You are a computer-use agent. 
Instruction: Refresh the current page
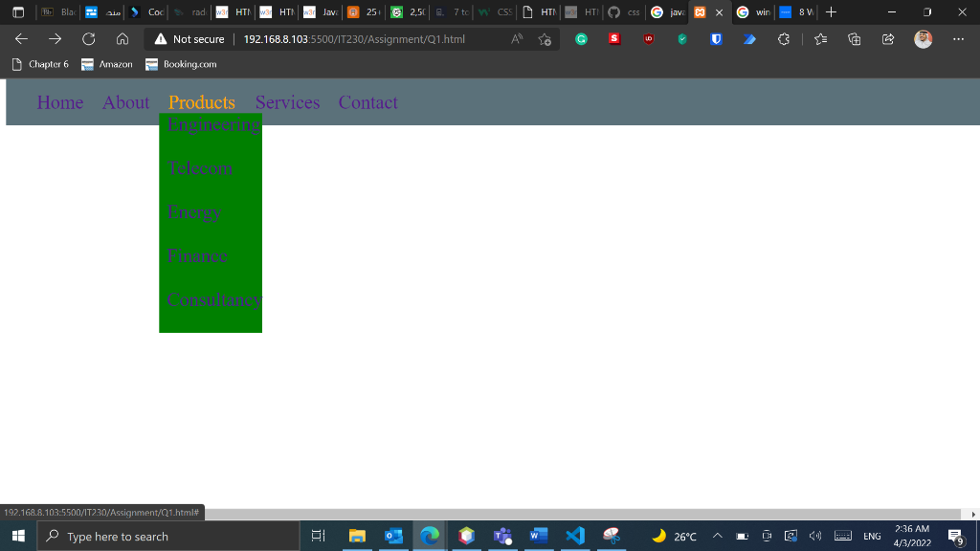coord(88,39)
